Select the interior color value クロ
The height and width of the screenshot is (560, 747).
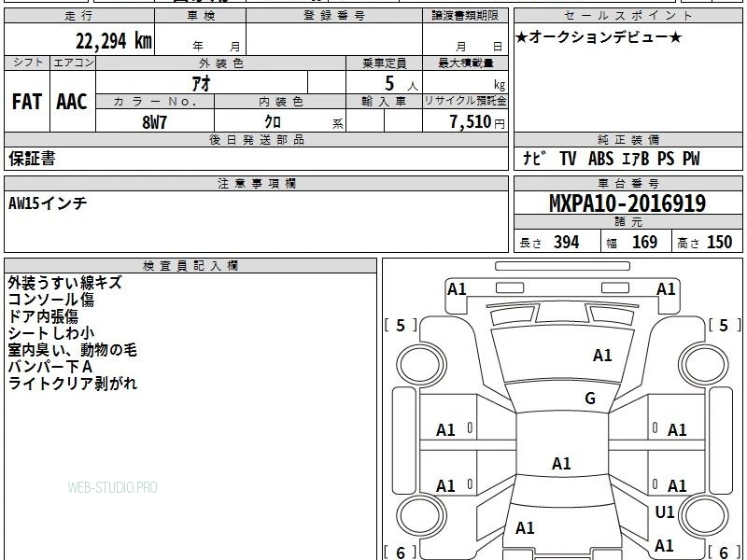273,122
